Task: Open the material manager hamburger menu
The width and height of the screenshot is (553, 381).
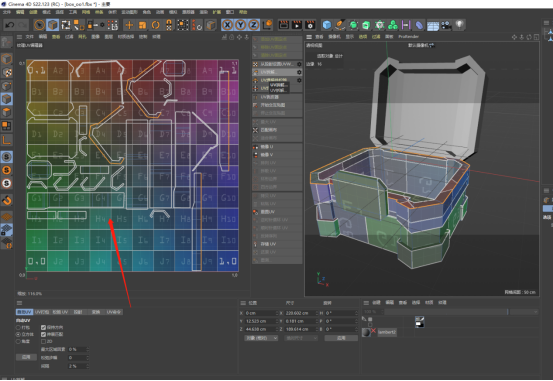Action: pyautogui.click(x=366, y=303)
